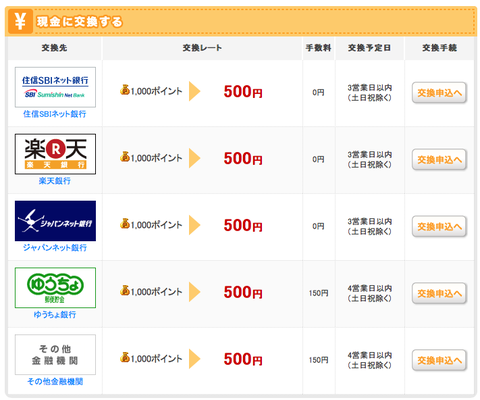
Task: Open the ジャパンネット銀行 logo image
Action: tap(55, 221)
